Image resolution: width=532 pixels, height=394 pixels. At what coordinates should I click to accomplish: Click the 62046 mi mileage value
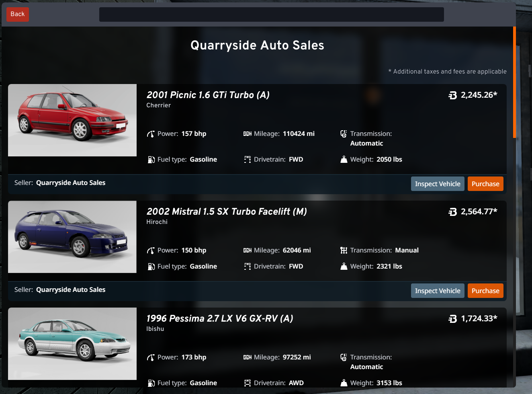pyautogui.click(x=297, y=250)
